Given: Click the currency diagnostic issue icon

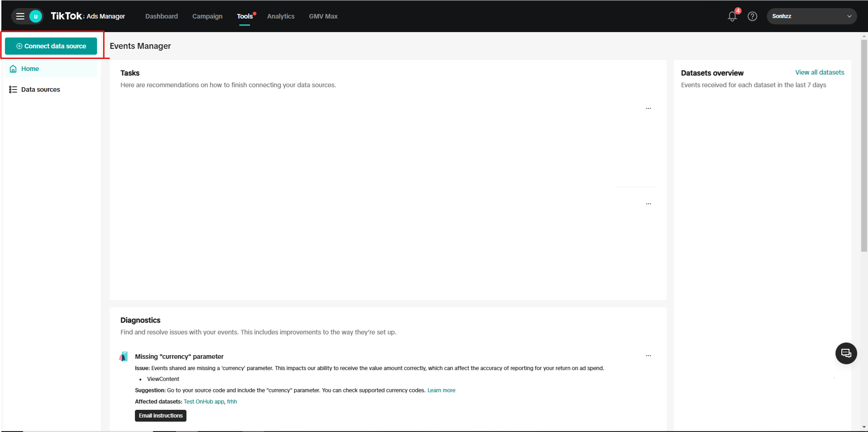Looking at the screenshot, I should click(124, 357).
